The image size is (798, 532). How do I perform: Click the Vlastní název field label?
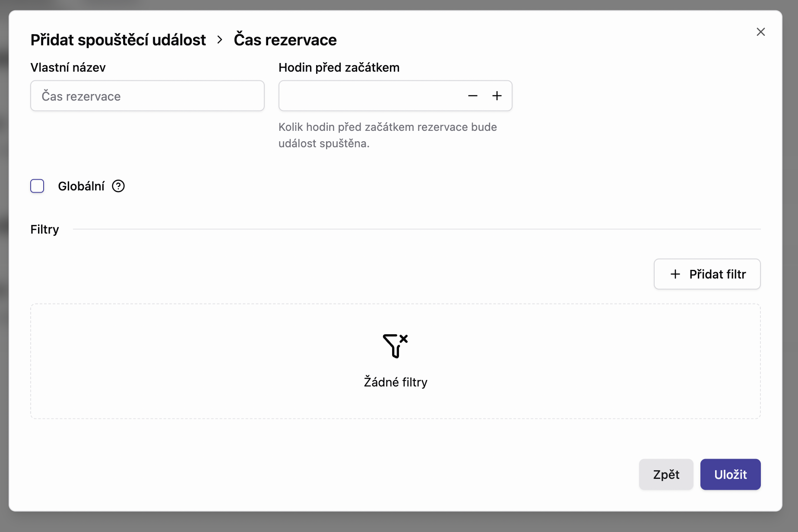(x=68, y=67)
